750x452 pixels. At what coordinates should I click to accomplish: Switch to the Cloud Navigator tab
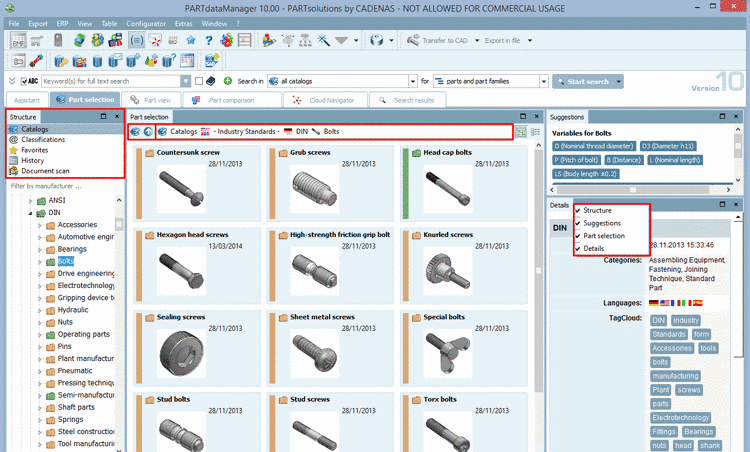point(325,100)
